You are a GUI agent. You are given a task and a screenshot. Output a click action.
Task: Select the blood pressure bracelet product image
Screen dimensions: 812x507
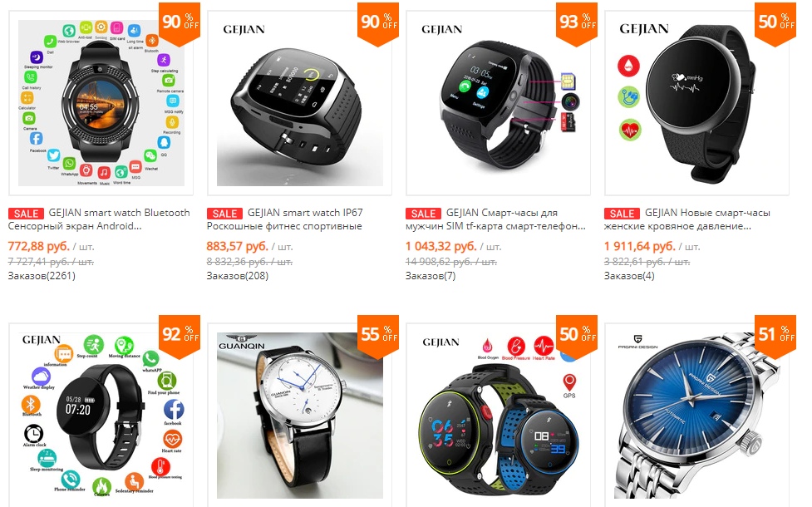tap(697, 102)
